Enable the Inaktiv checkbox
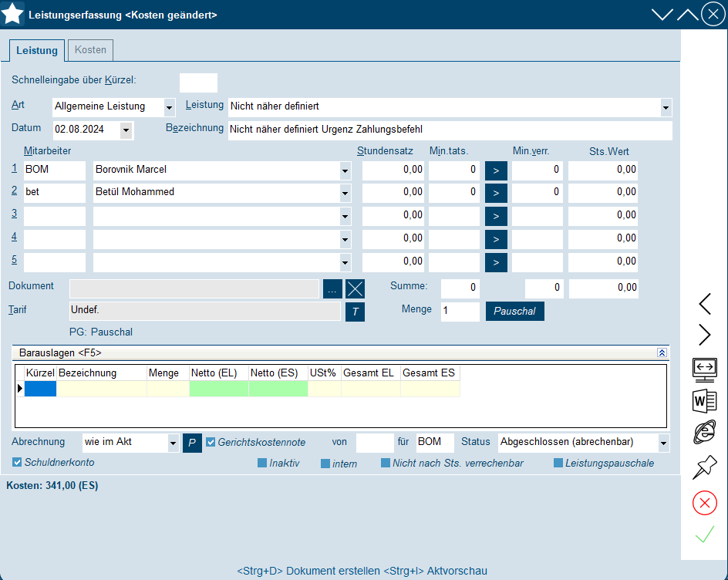The image size is (728, 580). (262, 464)
